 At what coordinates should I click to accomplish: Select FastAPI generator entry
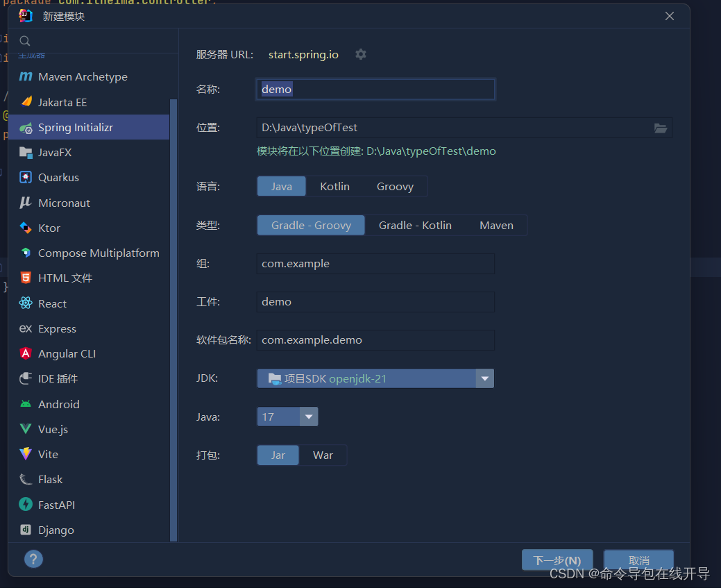pos(90,505)
